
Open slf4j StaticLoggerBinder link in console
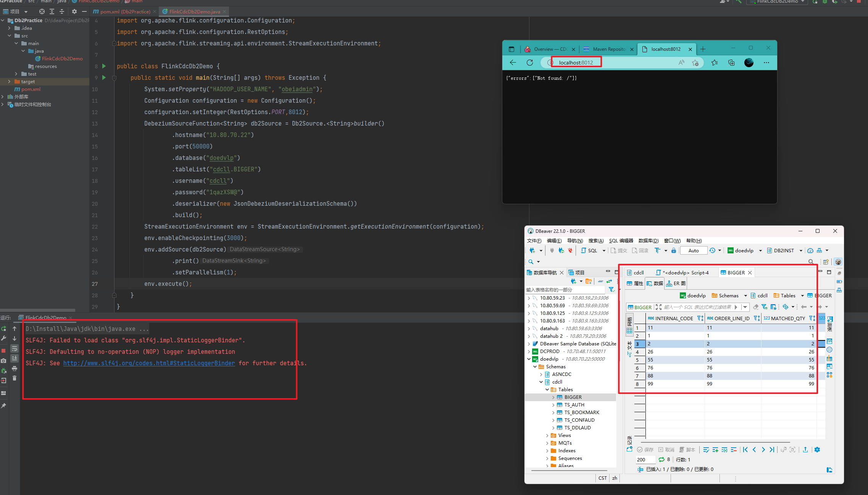pyautogui.click(x=149, y=363)
